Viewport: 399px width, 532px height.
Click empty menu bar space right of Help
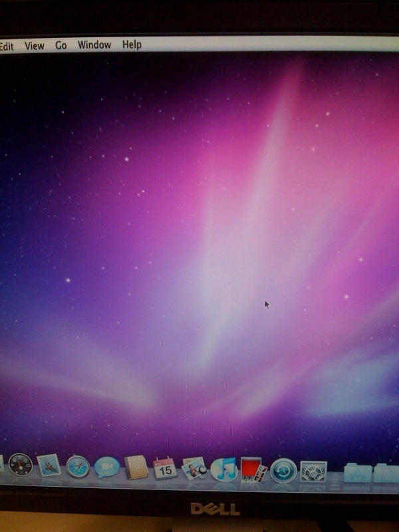[x=266, y=44]
